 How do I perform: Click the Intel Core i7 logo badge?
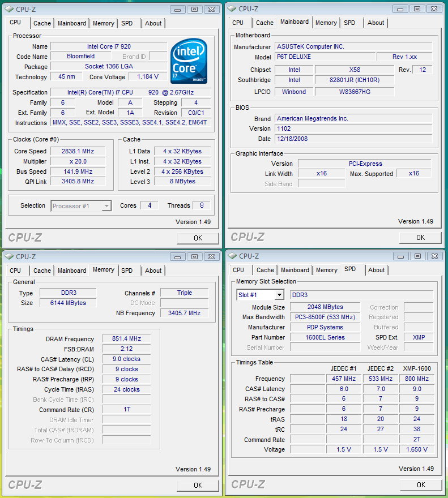[189, 61]
